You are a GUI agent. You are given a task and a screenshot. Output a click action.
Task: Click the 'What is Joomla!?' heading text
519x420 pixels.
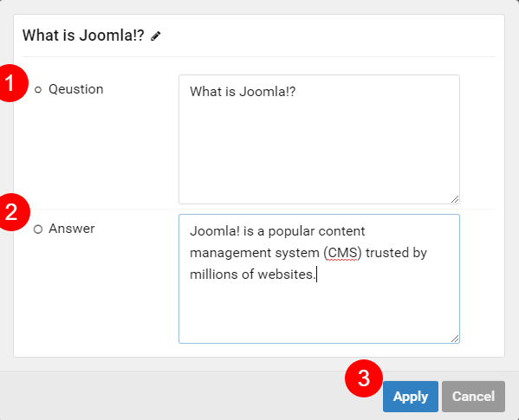pyautogui.click(x=83, y=36)
